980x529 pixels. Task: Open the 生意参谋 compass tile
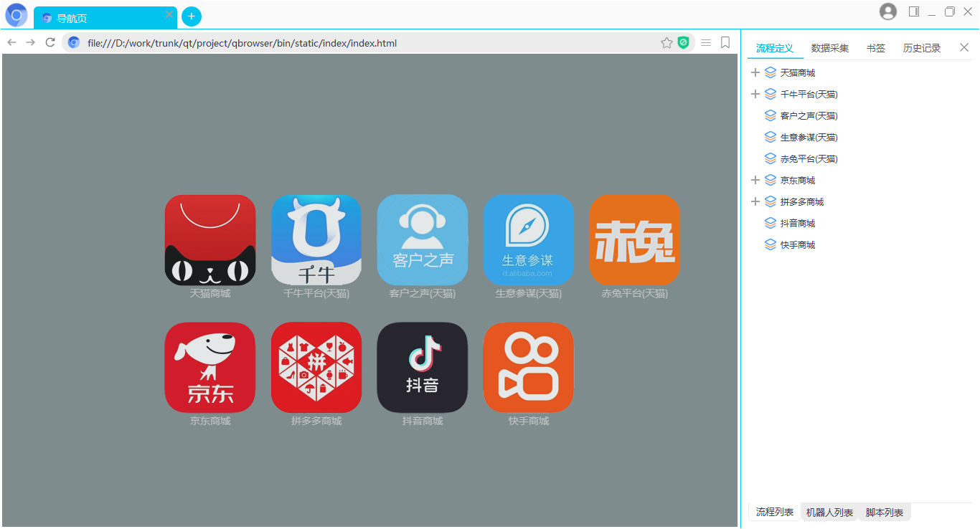click(529, 240)
